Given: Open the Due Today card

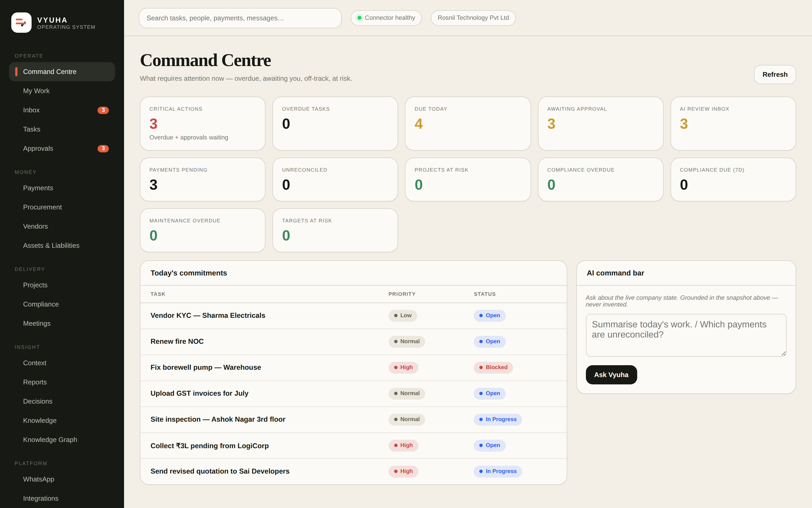Looking at the screenshot, I should (x=468, y=124).
